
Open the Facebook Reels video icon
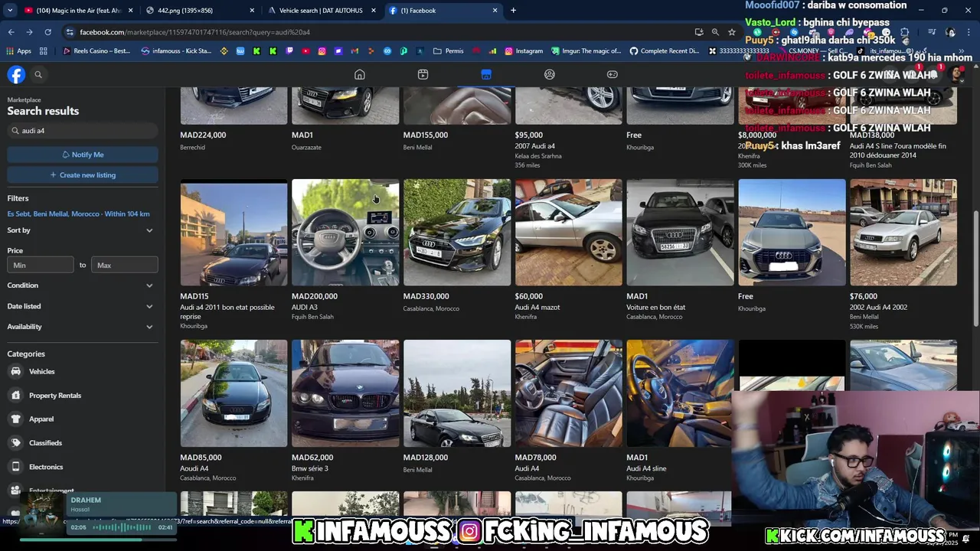tap(423, 74)
